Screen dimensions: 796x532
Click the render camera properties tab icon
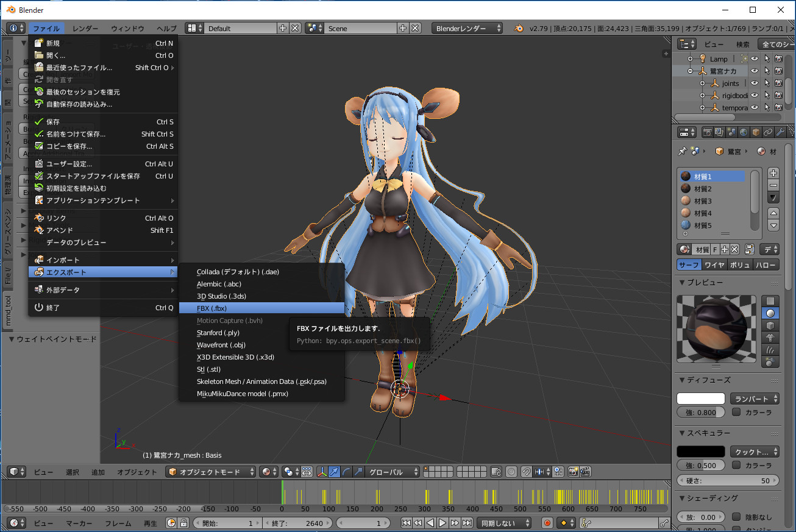click(708, 132)
